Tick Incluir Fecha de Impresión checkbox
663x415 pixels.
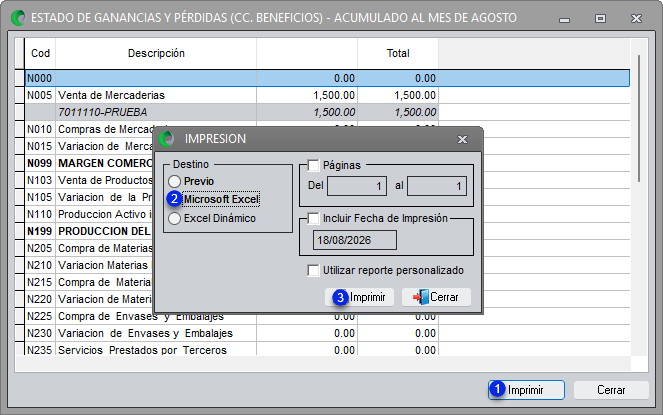pyautogui.click(x=313, y=218)
